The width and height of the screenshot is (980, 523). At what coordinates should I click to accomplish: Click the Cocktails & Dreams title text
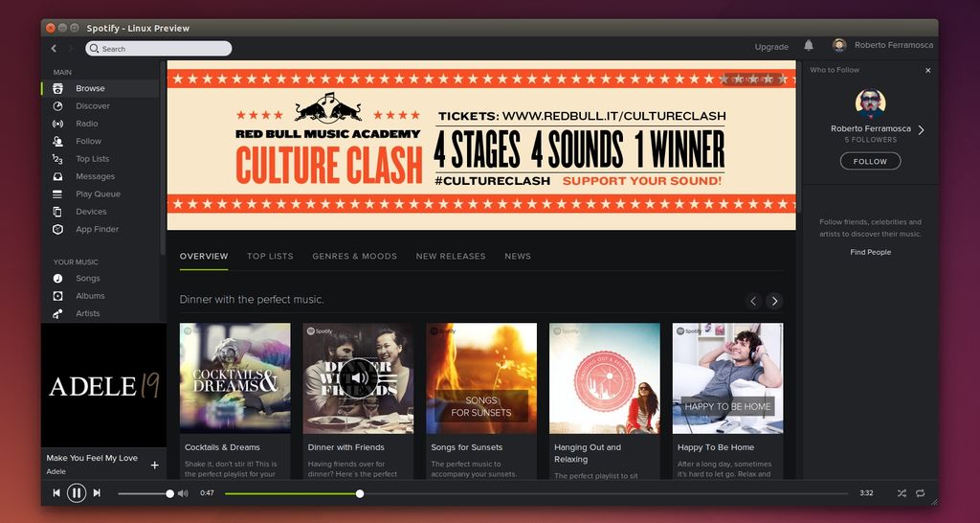click(222, 447)
